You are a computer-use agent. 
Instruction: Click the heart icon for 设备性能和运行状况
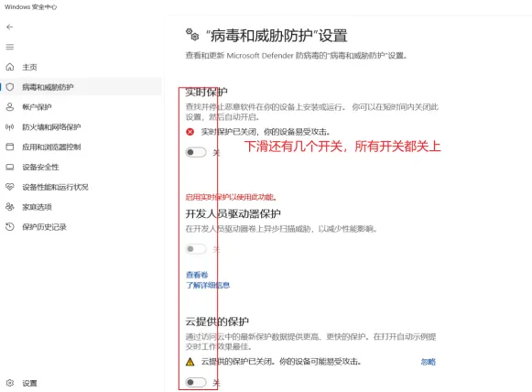[x=10, y=187]
